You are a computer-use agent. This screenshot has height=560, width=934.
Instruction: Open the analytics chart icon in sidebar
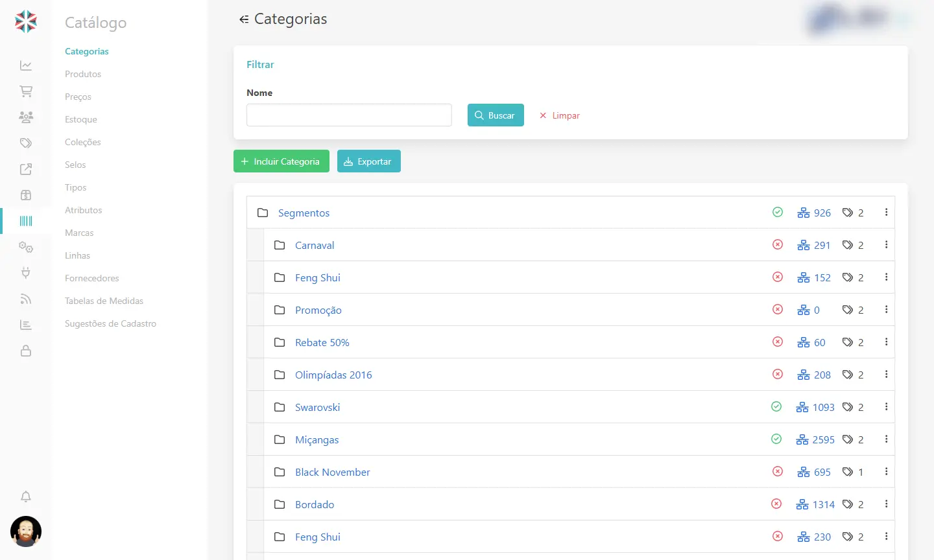coord(25,65)
